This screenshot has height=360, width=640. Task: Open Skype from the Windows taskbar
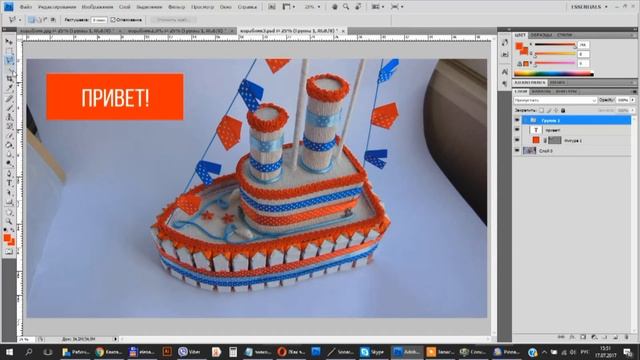[x=372, y=351]
